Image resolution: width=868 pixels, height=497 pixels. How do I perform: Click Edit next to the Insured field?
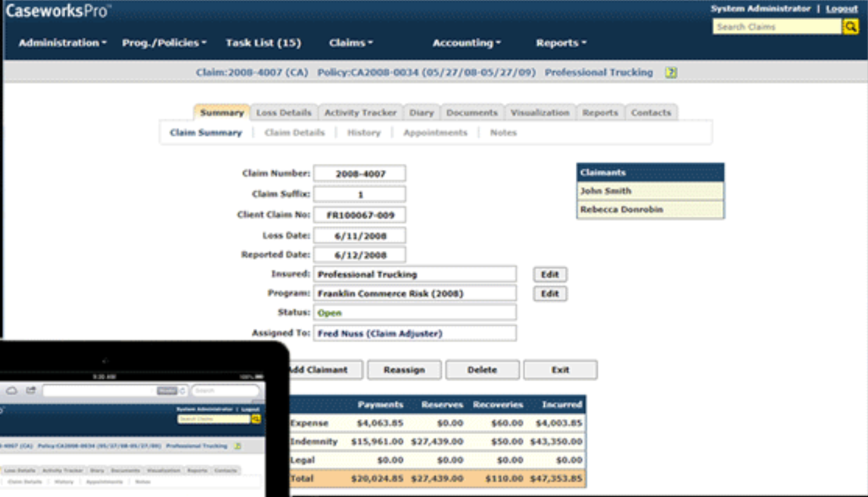[x=549, y=274]
